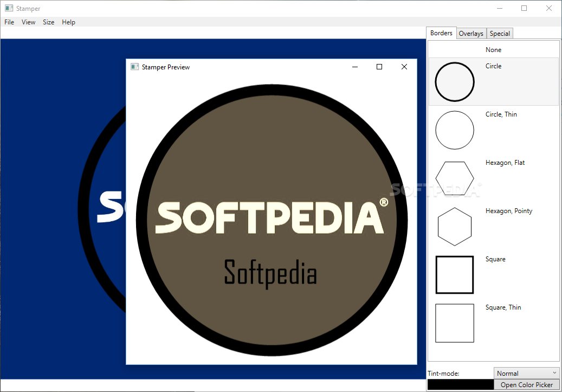562x392 pixels.
Task: Switch to the Borders tab
Action: coord(441,33)
